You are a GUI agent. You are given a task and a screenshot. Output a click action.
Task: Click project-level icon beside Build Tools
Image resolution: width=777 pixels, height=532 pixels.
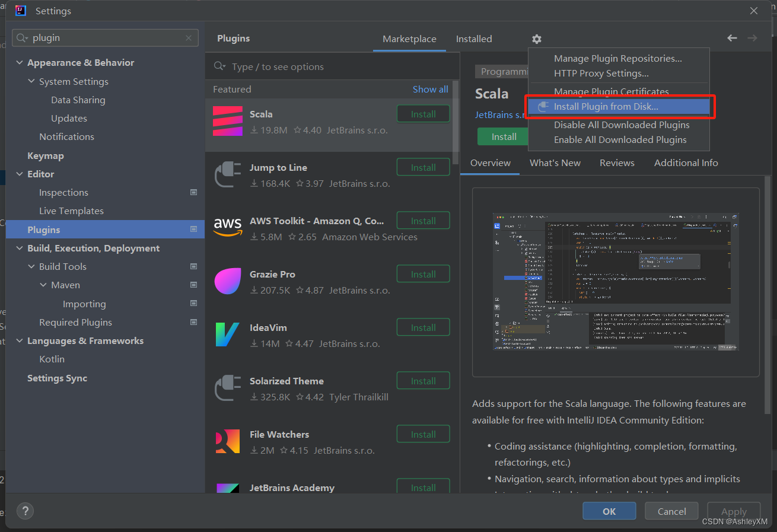(193, 266)
